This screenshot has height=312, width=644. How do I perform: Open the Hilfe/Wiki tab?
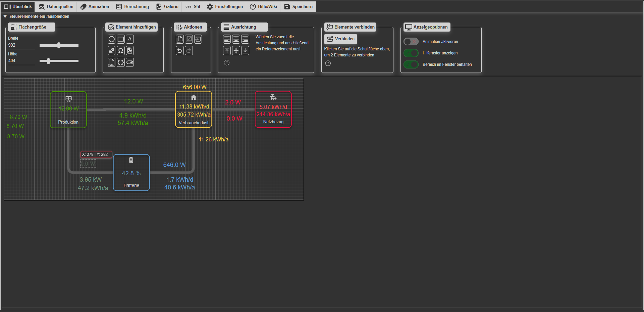coord(263,7)
